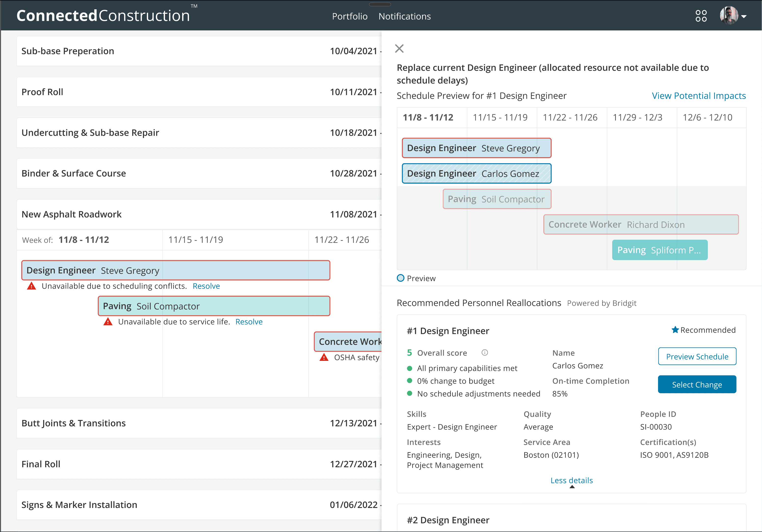Expand the Sub-base Preperation task row

tap(199, 51)
